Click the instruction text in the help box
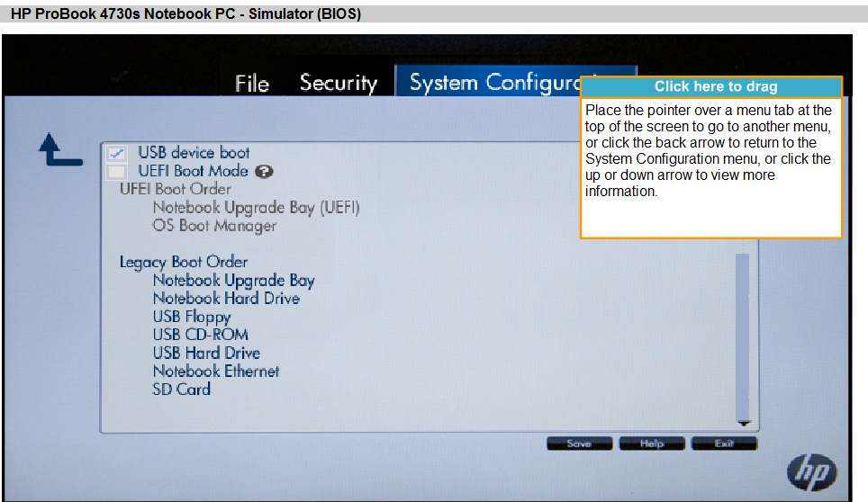868x502 pixels. point(709,150)
